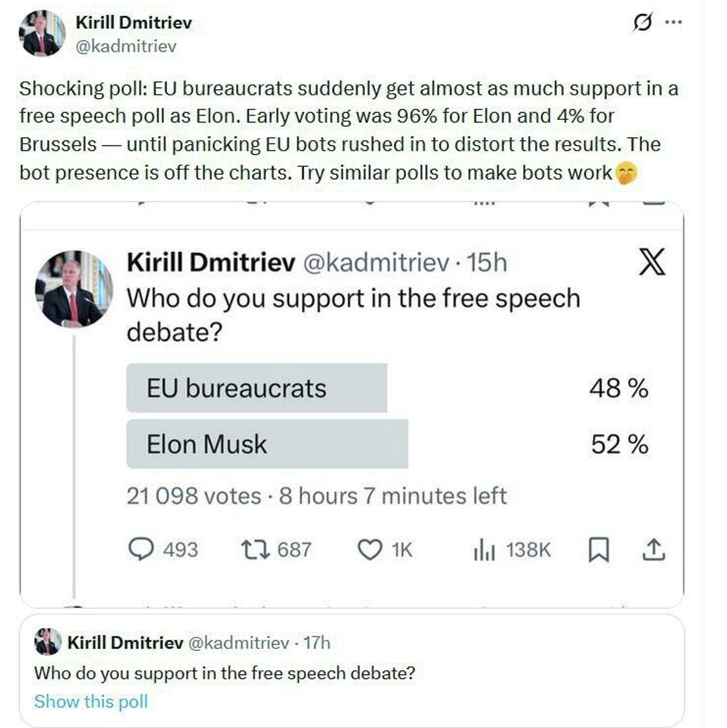Select the EU bureaucrats poll option
The image size is (727, 728).
click(257, 388)
